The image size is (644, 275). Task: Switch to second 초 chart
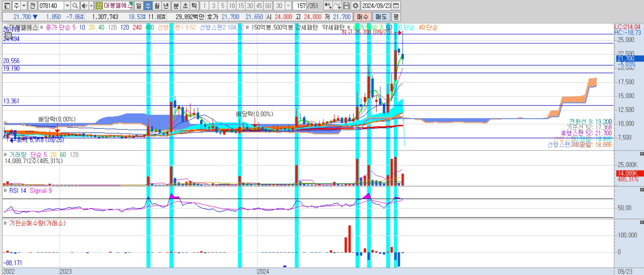pyautogui.click(x=185, y=6)
